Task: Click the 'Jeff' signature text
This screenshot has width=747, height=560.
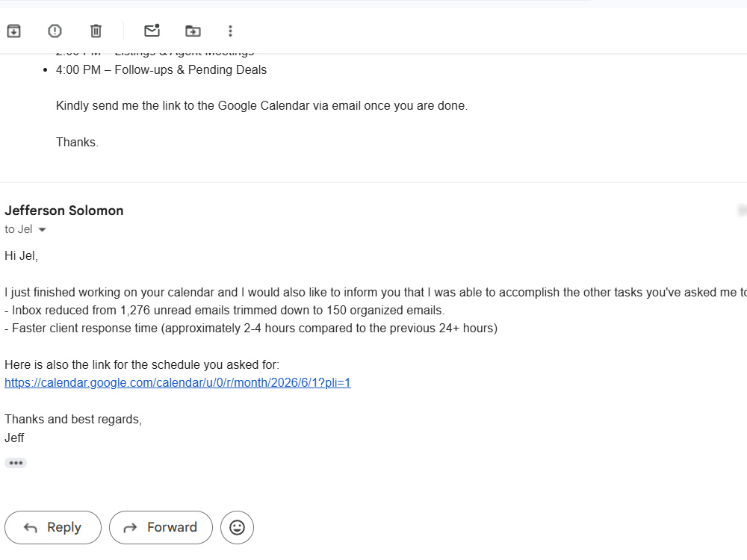Action: (x=14, y=438)
